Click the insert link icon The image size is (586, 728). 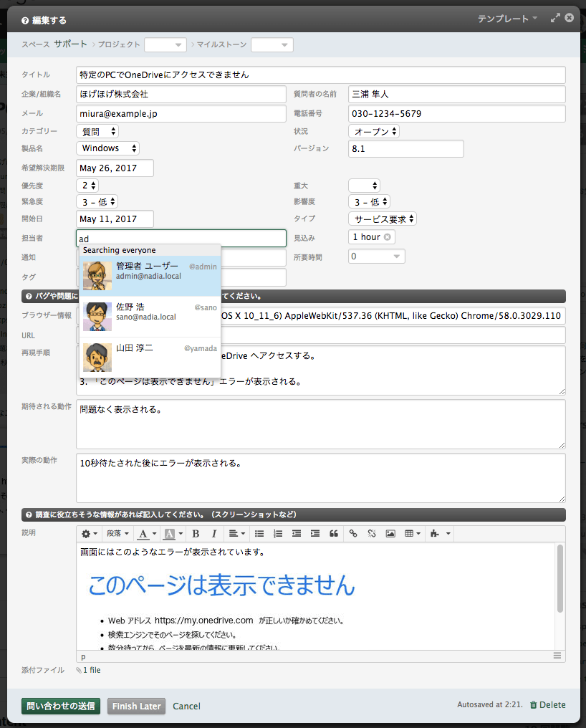(353, 534)
